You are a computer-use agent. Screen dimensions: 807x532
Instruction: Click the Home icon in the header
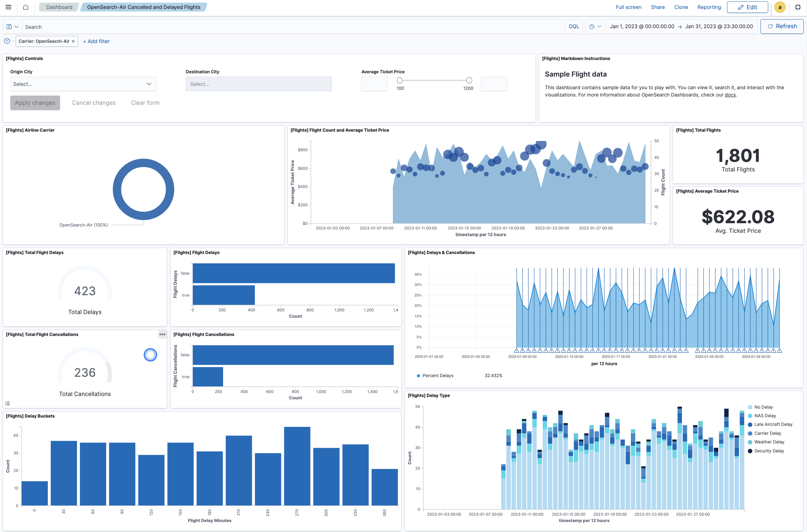(x=26, y=7)
